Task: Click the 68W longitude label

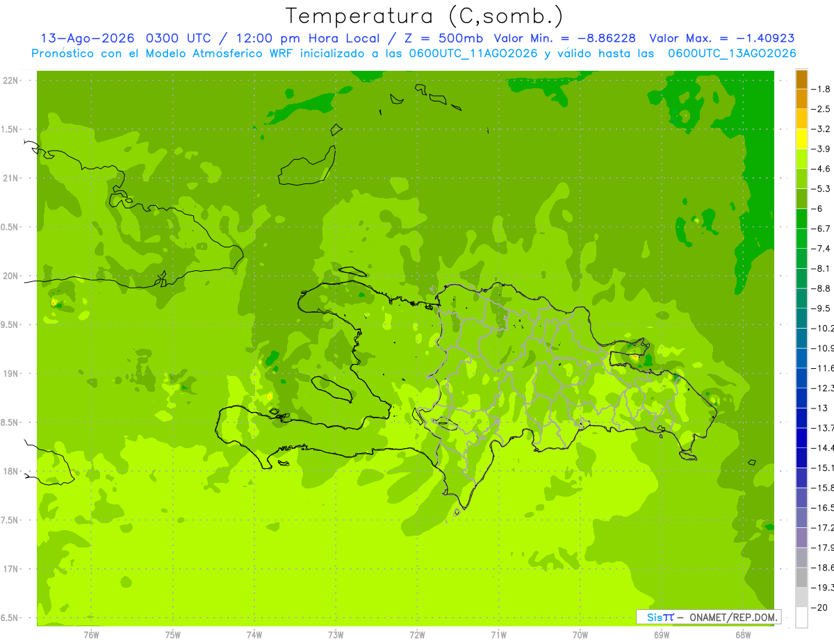Action: pos(743,635)
